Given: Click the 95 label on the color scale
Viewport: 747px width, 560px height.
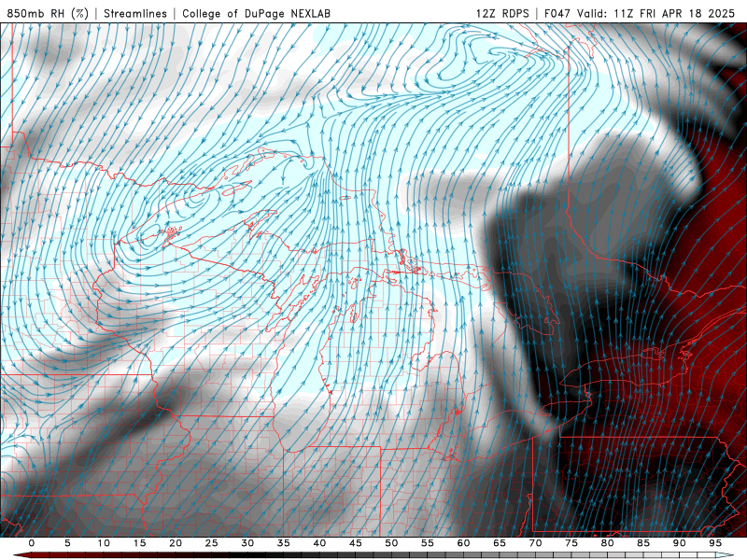Looking at the screenshot, I should tap(715, 543).
